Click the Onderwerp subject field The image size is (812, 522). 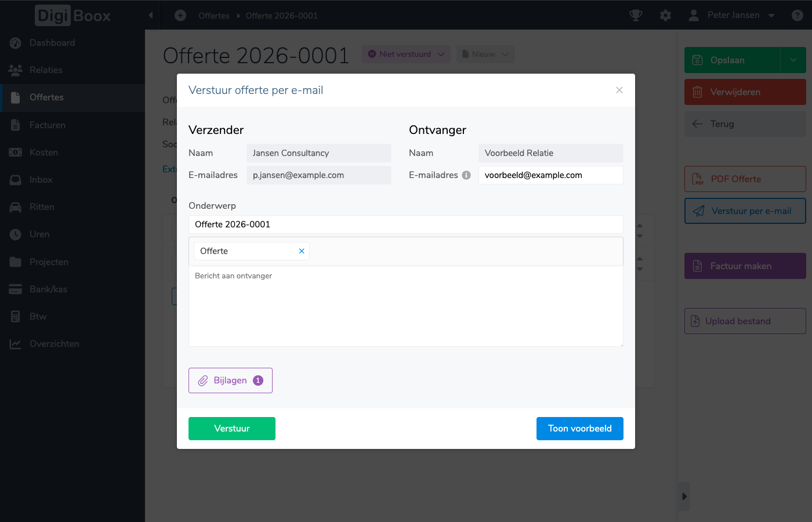(x=405, y=224)
